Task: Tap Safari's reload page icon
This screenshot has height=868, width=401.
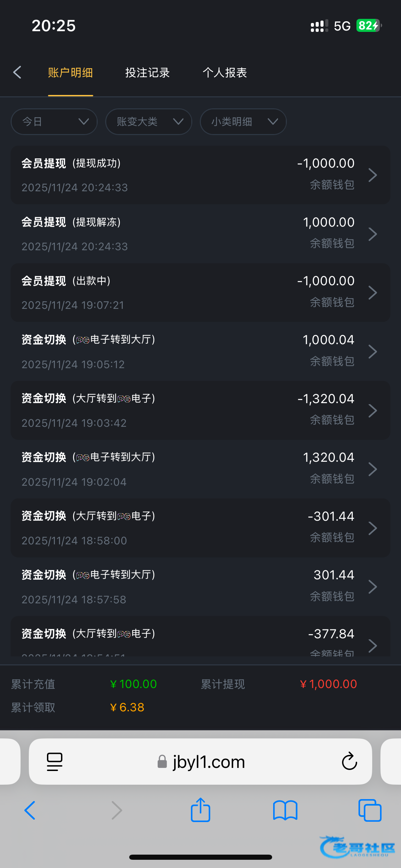Action: [x=349, y=761]
